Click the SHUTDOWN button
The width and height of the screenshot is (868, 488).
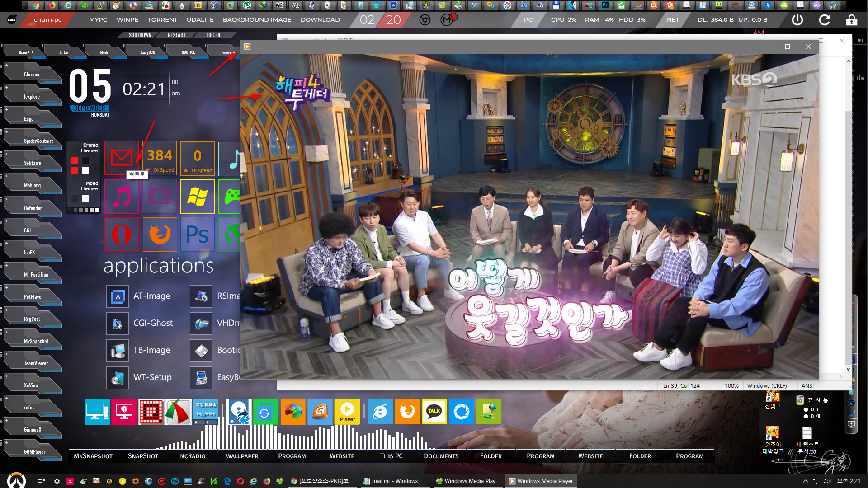[x=140, y=35]
